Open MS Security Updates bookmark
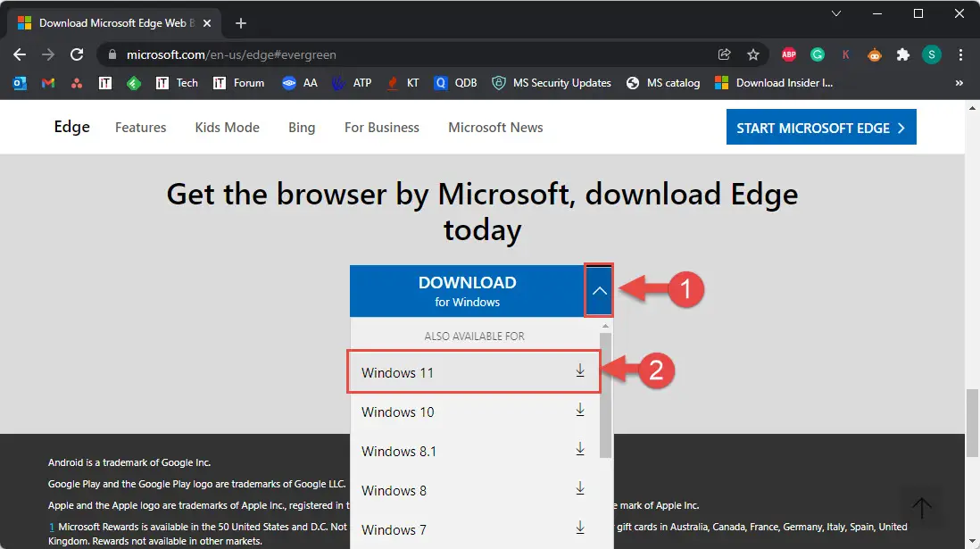This screenshot has width=980, height=549. click(552, 83)
